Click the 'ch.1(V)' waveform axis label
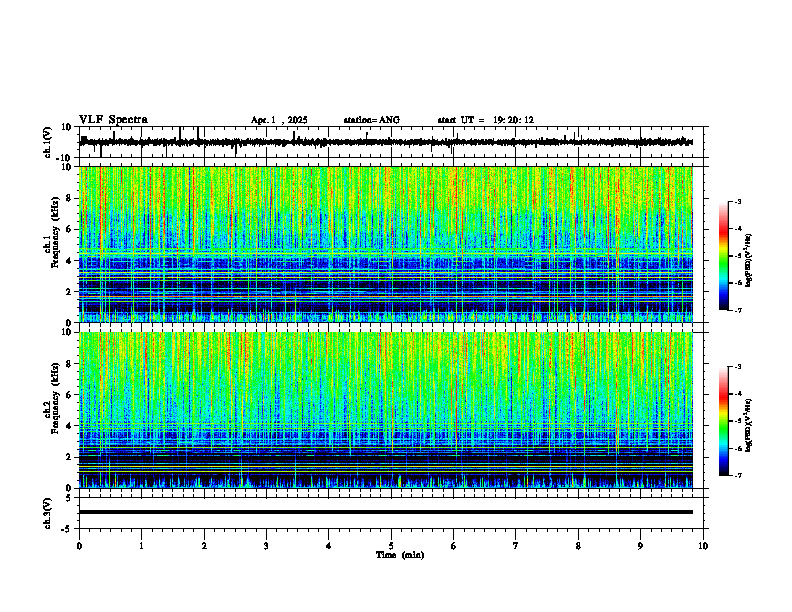Screen dimensions: 792x612 coord(48,142)
